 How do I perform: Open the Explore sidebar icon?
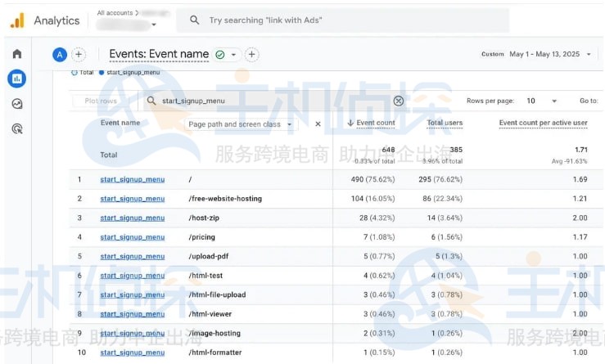click(x=17, y=104)
